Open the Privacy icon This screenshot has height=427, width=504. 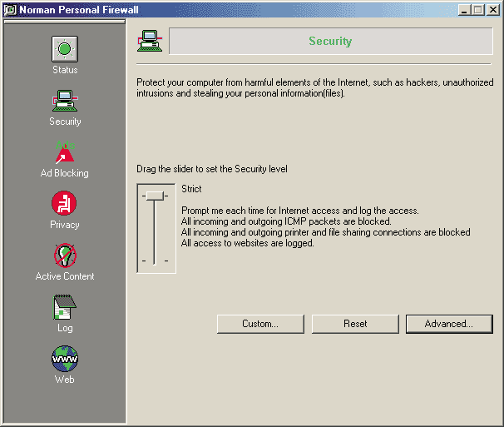tap(64, 203)
